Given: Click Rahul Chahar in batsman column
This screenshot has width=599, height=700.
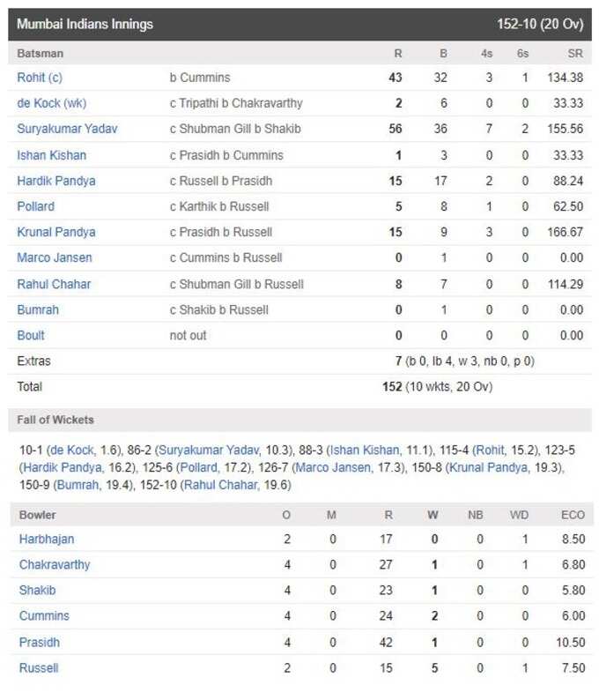Looking at the screenshot, I should (x=54, y=284).
